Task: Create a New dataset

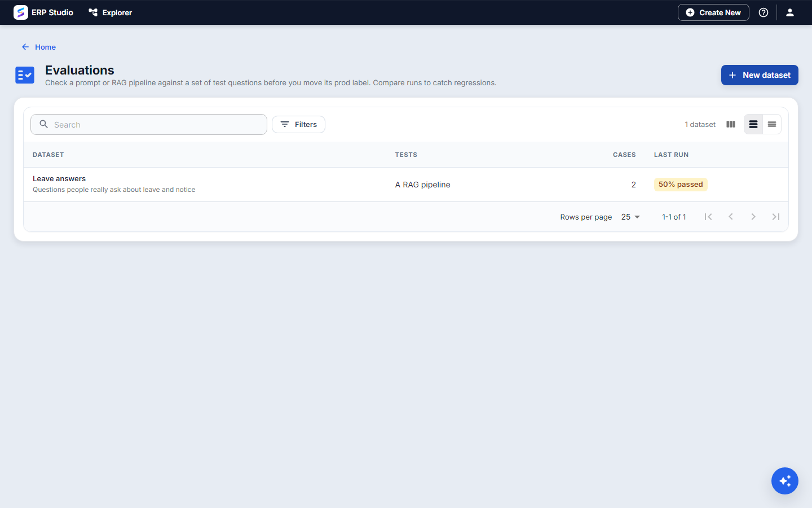Action: click(x=760, y=75)
